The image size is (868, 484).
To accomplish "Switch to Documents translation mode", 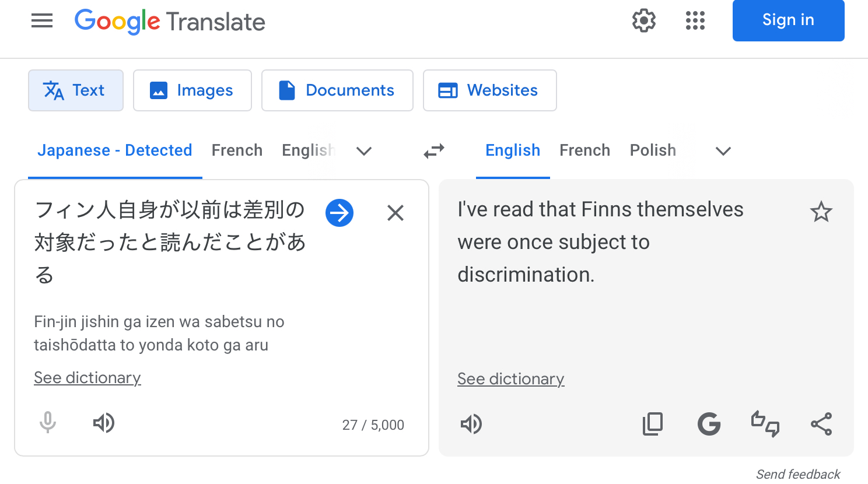I will click(337, 90).
